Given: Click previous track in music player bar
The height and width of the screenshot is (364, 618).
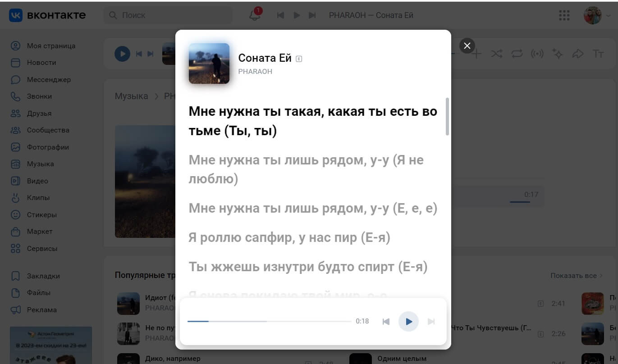Looking at the screenshot, I should pos(139,54).
